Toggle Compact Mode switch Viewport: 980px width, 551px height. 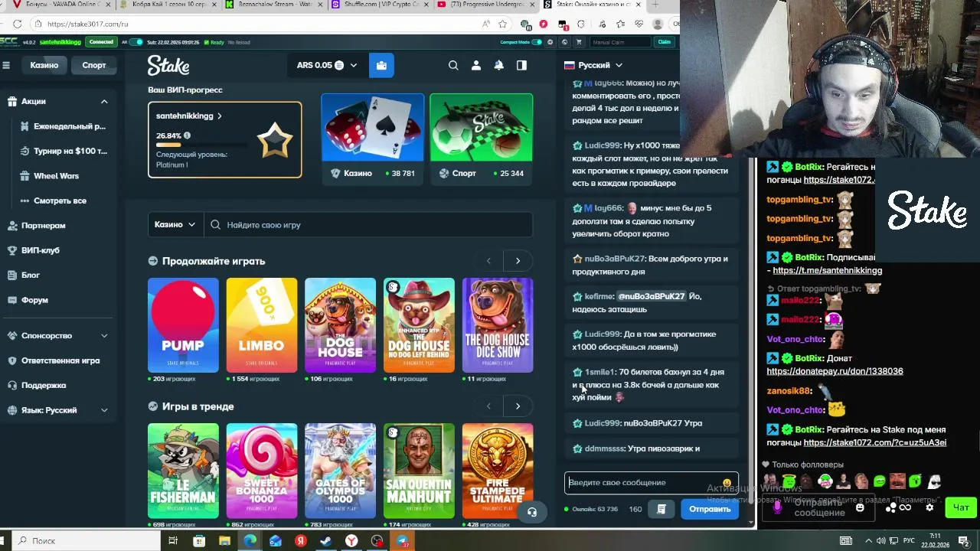537,42
